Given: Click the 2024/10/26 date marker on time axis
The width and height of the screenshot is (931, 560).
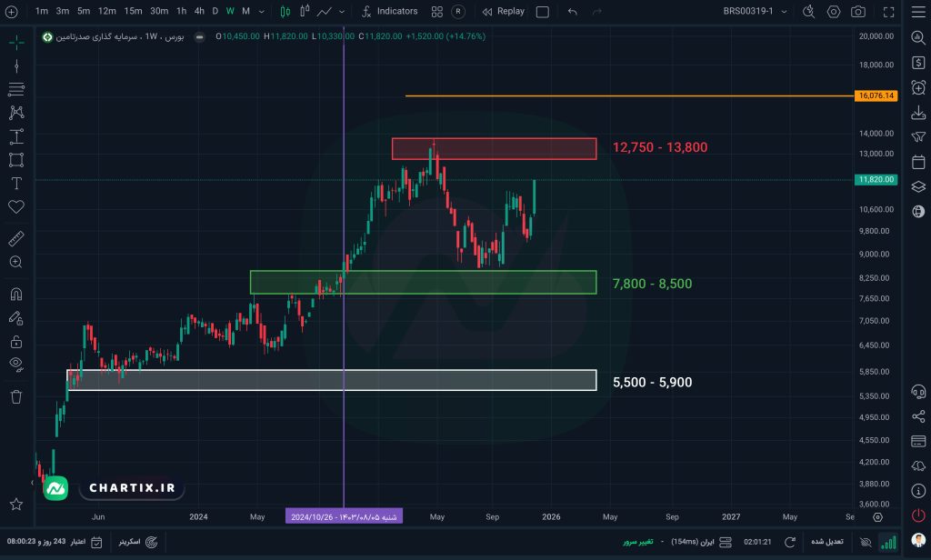Looking at the screenshot, I should 345,516.
